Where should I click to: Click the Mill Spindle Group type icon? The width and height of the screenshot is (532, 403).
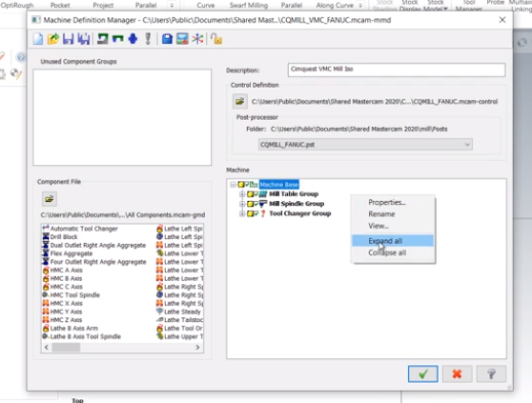click(263, 204)
